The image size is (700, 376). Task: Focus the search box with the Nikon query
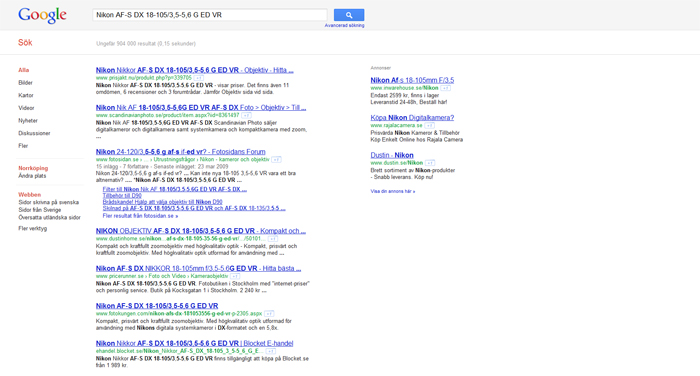(210, 15)
